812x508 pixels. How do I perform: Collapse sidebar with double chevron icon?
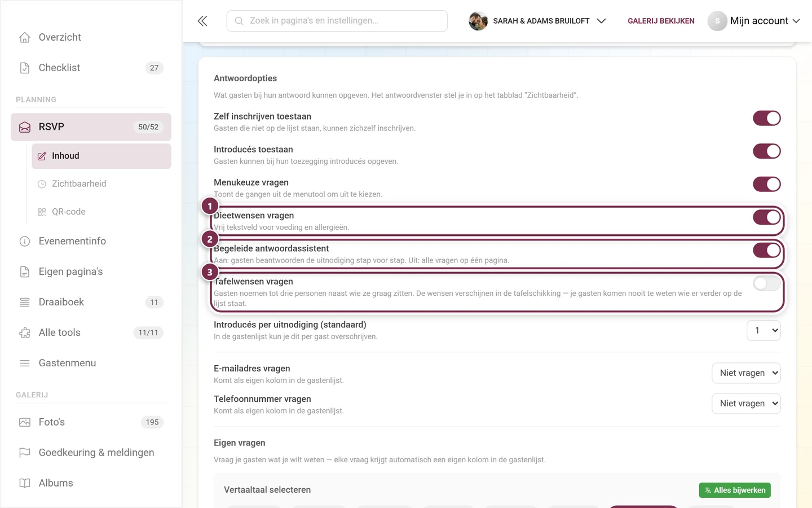click(x=202, y=21)
